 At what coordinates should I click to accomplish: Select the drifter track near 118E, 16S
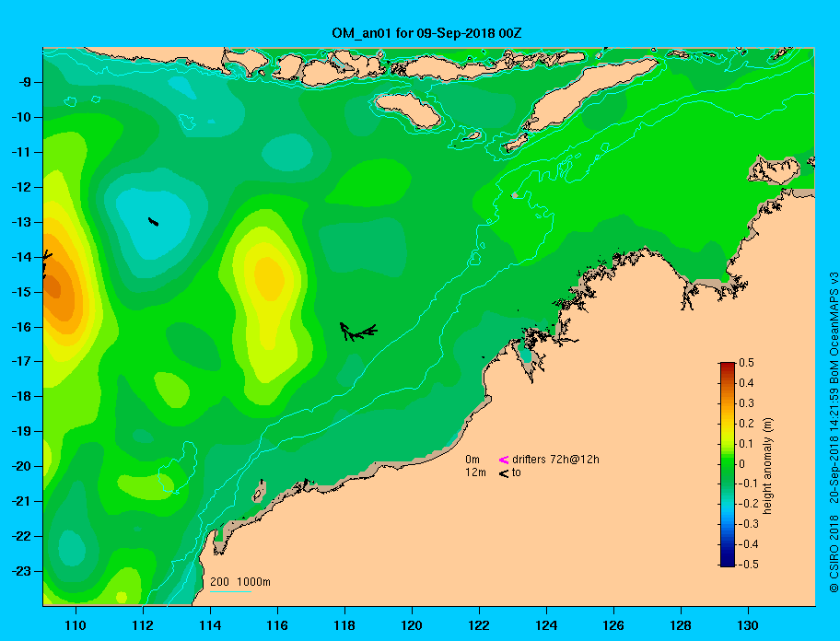pyautogui.click(x=358, y=332)
